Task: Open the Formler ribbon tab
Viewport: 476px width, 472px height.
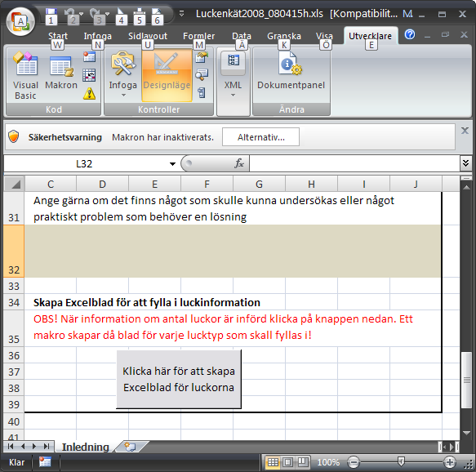Action: [198, 36]
